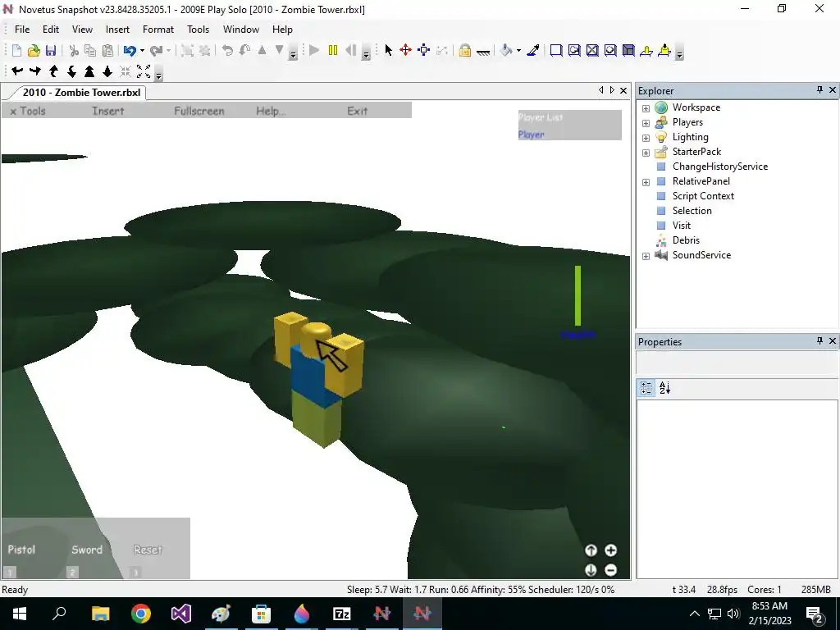Choose the red Move tool
This screenshot has width=840, height=630.
click(x=405, y=50)
